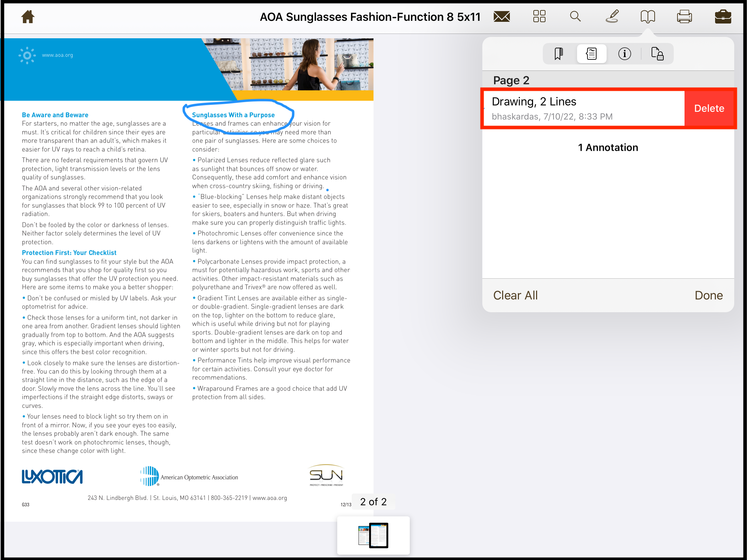Go to the Home screen icon
The image size is (747, 560).
click(28, 16)
